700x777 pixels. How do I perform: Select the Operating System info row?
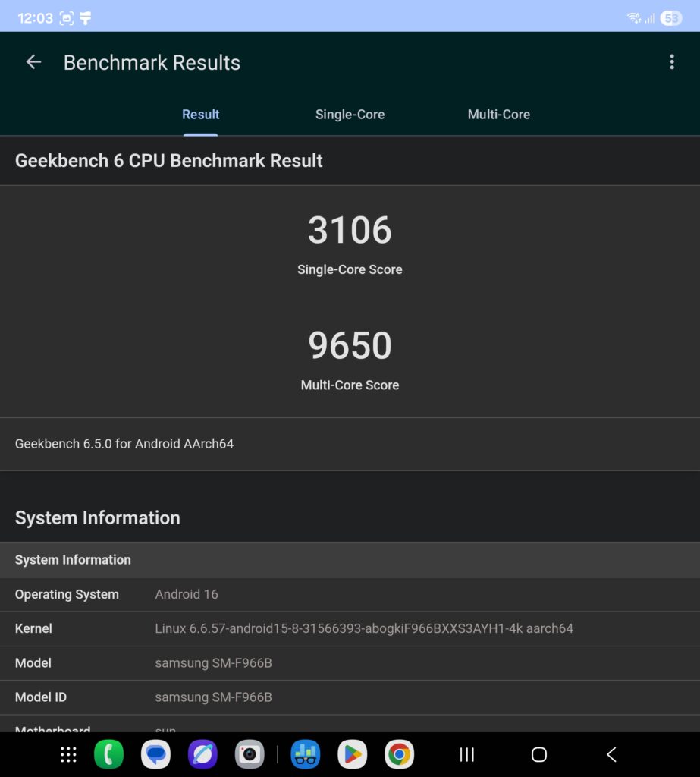pos(350,594)
